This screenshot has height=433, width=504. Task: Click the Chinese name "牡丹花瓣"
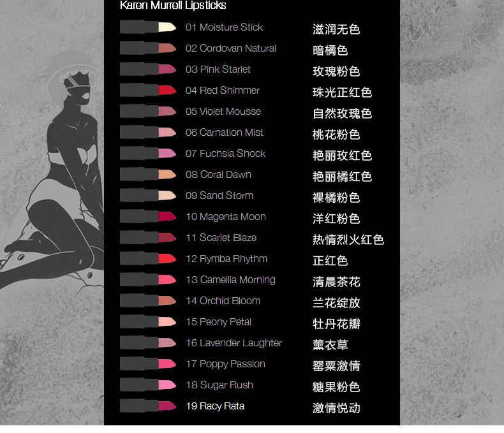click(336, 324)
